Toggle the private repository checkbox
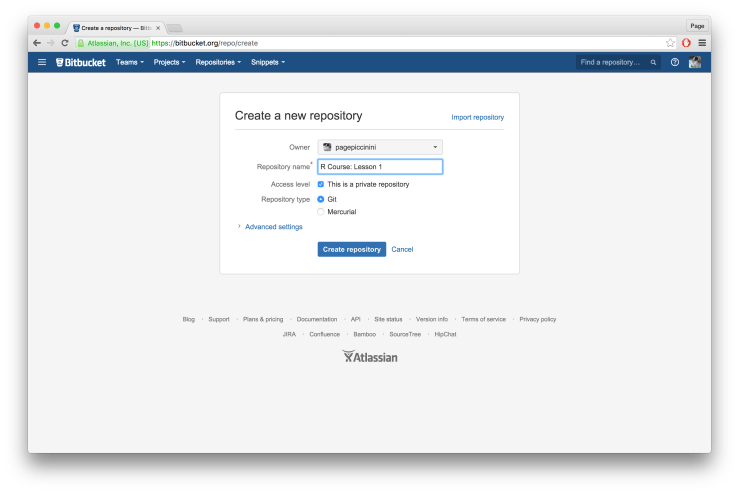 [320, 184]
